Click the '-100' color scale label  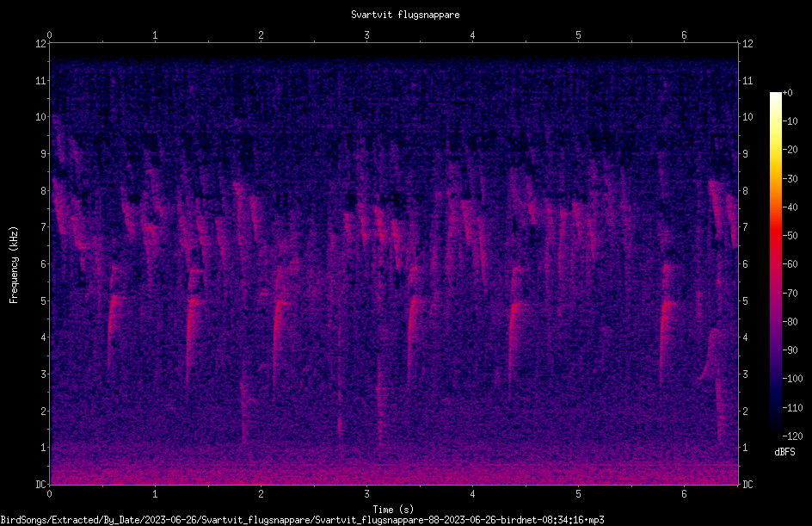(x=792, y=379)
